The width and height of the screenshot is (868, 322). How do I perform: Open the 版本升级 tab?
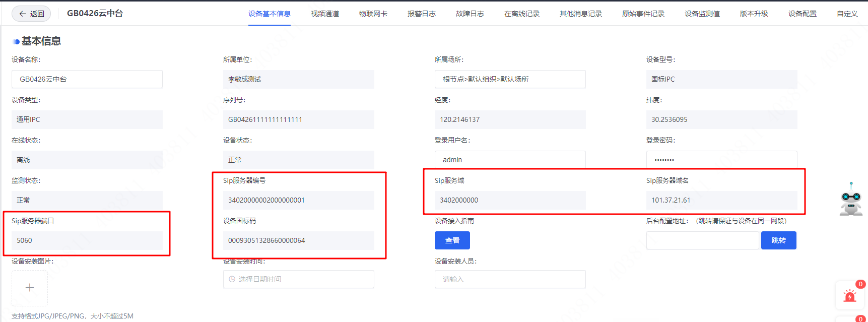point(754,14)
